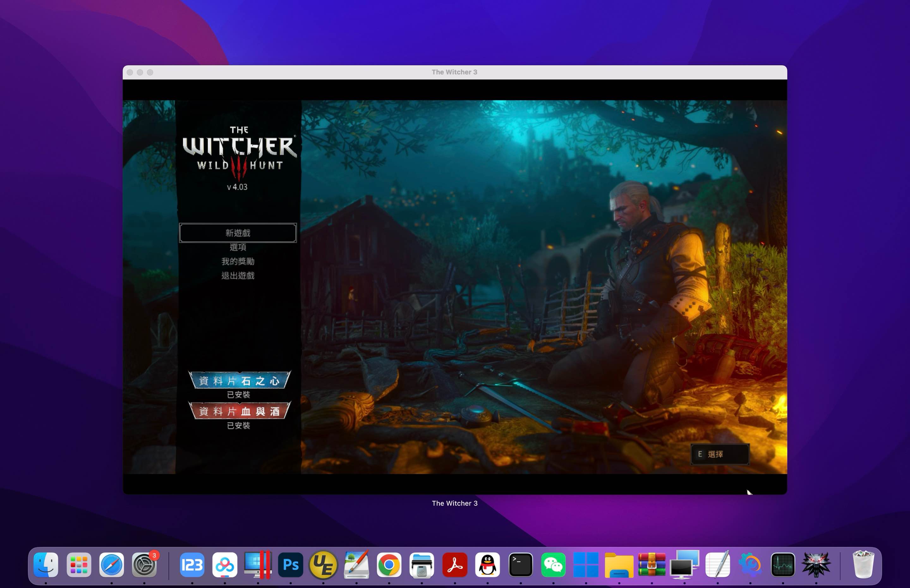Open the Windows 11 logo icon
The width and height of the screenshot is (910, 588).
pyautogui.click(x=586, y=564)
